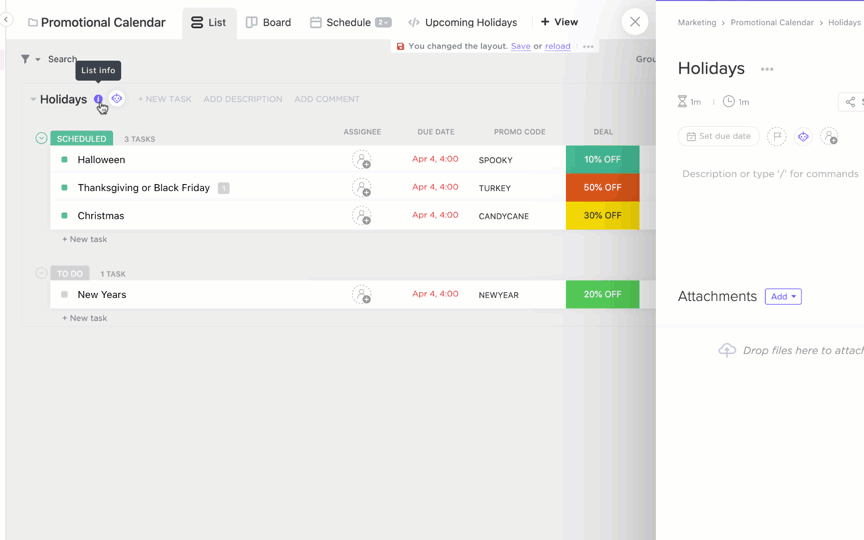This screenshot has width=864, height=540.
Task: Switch to the Board tab
Action: click(268, 22)
